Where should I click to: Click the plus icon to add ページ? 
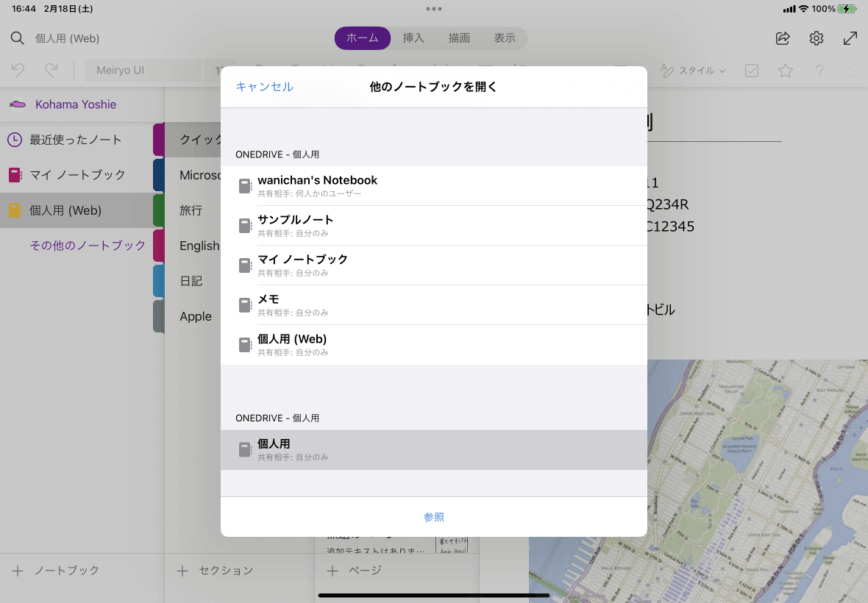[332, 571]
